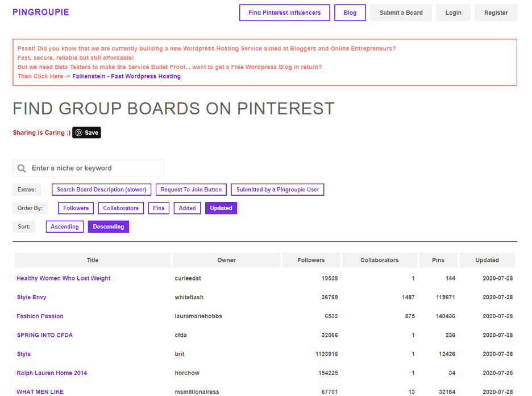Open the Blog section

point(350,13)
